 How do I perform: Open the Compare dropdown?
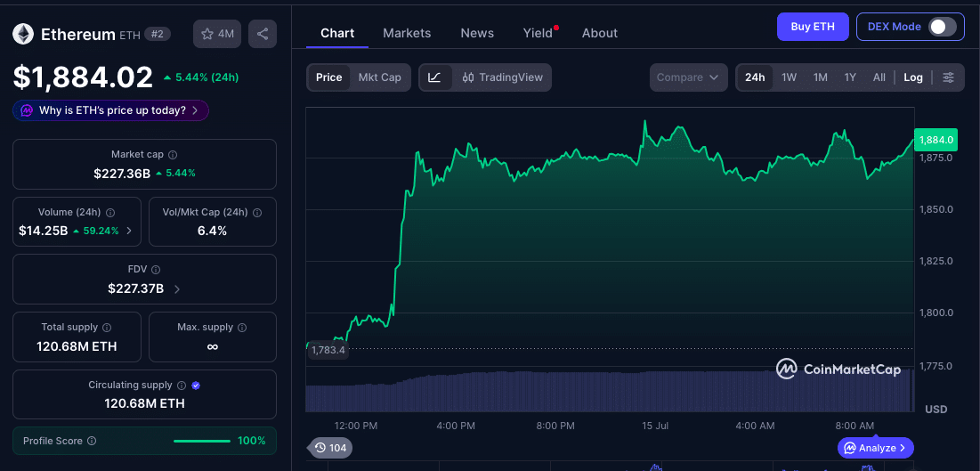pos(689,77)
